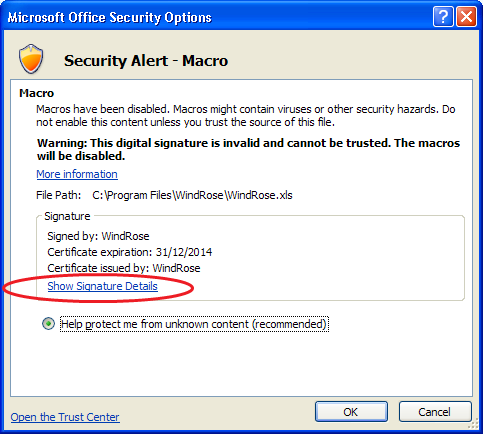Click the orange security shield icon
The height and width of the screenshot is (434, 483).
(x=31, y=59)
